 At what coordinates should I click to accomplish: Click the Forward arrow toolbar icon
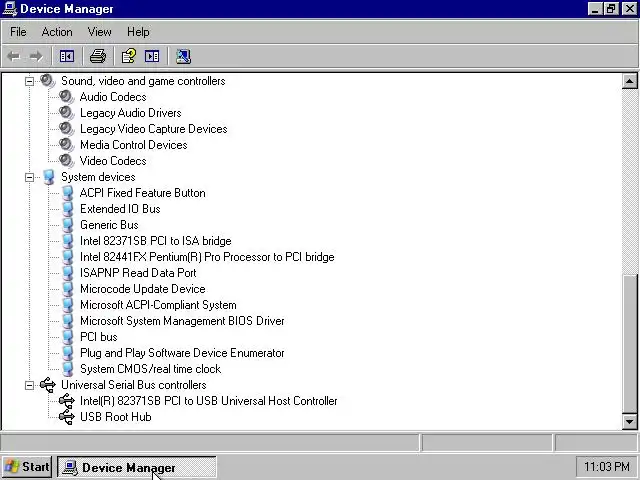(36, 56)
